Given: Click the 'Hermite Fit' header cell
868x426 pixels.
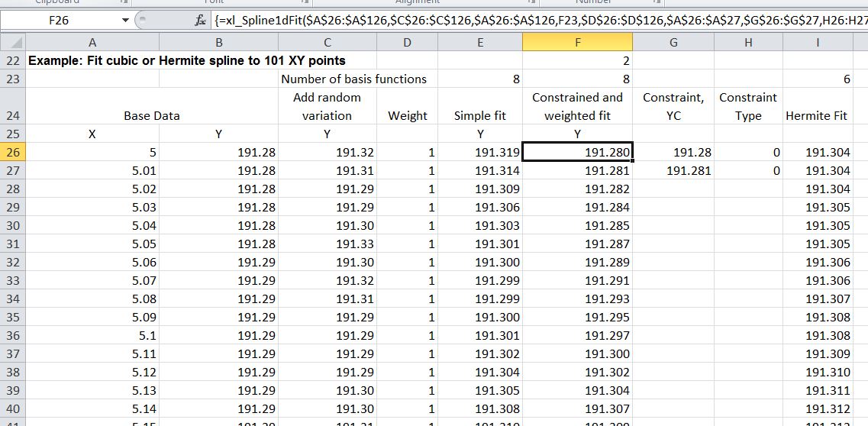Looking at the screenshot, I should click(817, 115).
